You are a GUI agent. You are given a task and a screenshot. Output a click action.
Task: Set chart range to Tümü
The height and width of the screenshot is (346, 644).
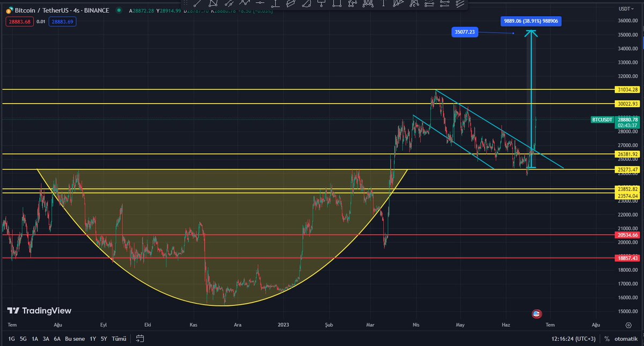pyautogui.click(x=118, y=339)
